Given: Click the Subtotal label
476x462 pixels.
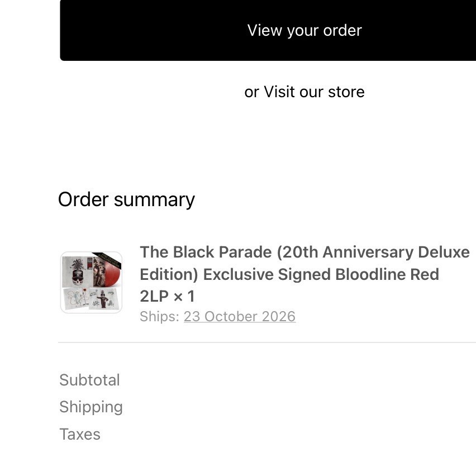Looking at the screenshot, I should point(89,380).
